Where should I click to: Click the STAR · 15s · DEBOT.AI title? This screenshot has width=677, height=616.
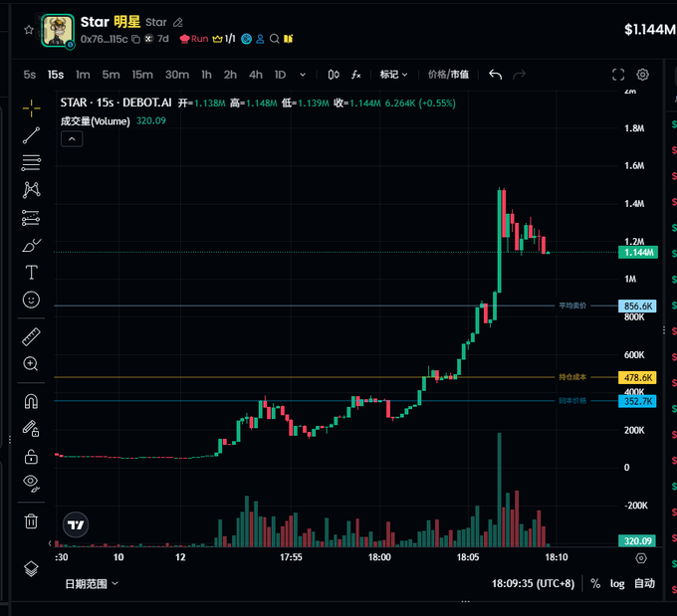pyautogui.click(x=115, y=103)
